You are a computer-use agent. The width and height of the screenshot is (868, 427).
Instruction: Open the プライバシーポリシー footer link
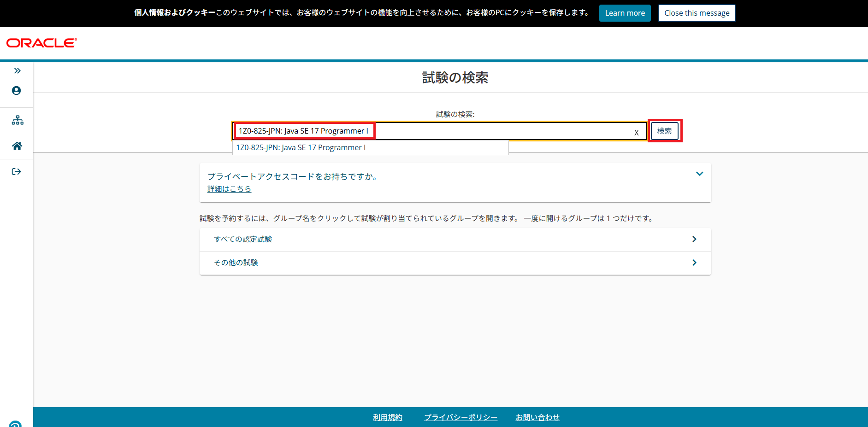(461, 417)
